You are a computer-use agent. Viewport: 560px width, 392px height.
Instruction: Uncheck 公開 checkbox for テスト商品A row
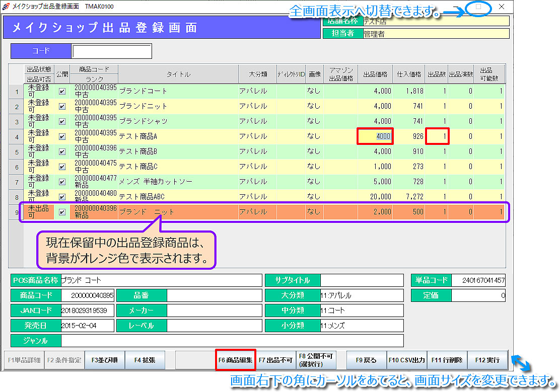point(62,137)
